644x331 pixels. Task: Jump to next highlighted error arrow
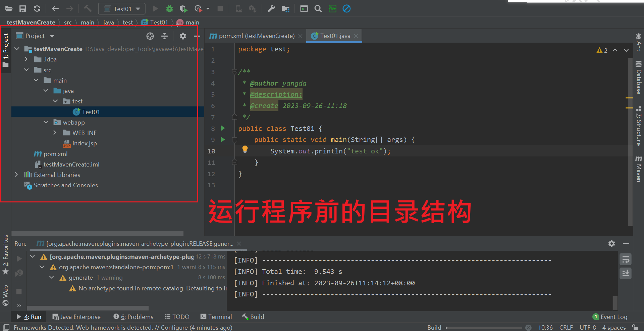pyautogui.click(x=626, y=50)
